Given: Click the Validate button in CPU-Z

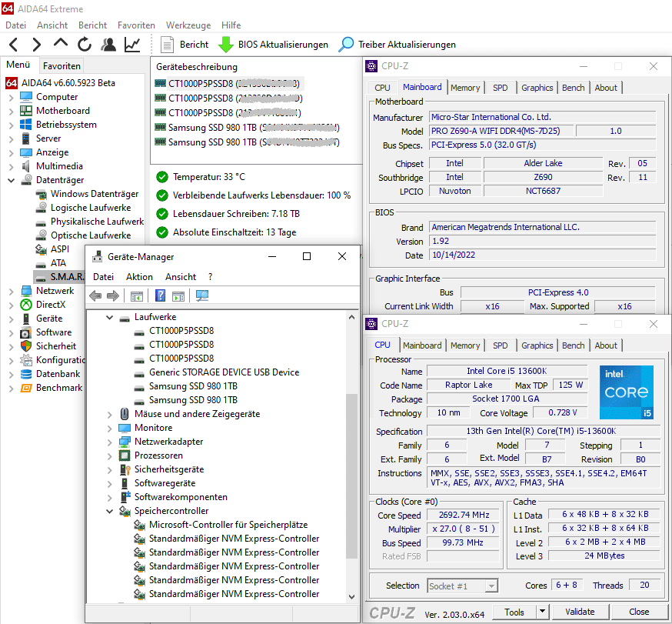Looking at the screenshot, I should [x=580, y=612].
